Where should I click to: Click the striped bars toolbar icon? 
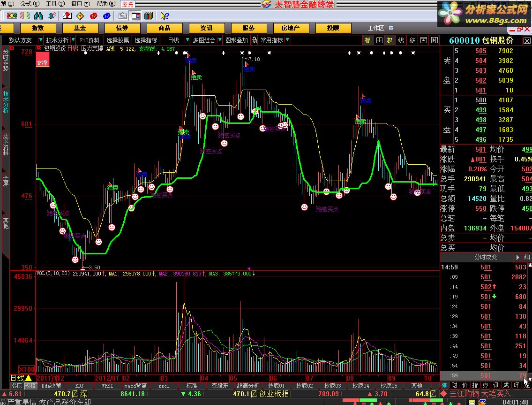click(25, 16)
